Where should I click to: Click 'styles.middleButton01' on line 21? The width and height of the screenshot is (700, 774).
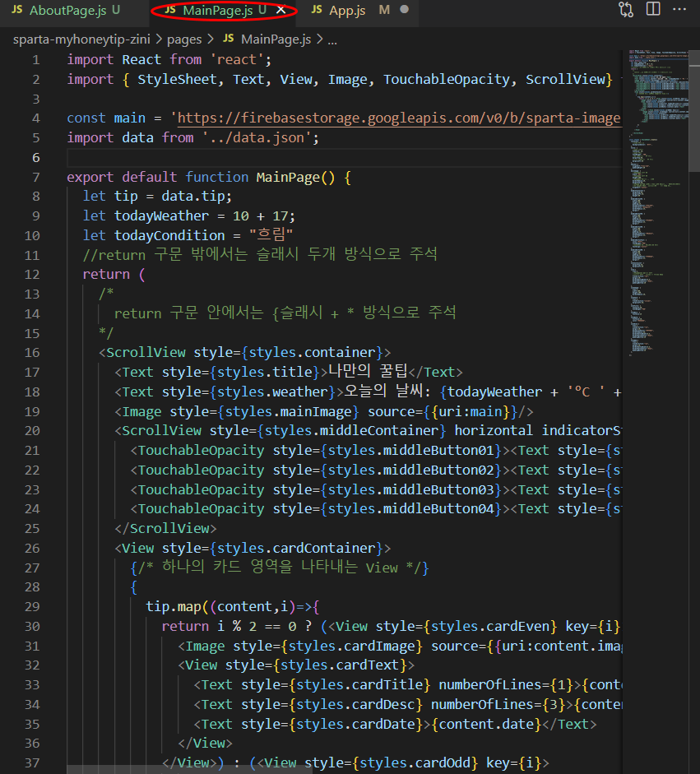click(x=410, y=451)
